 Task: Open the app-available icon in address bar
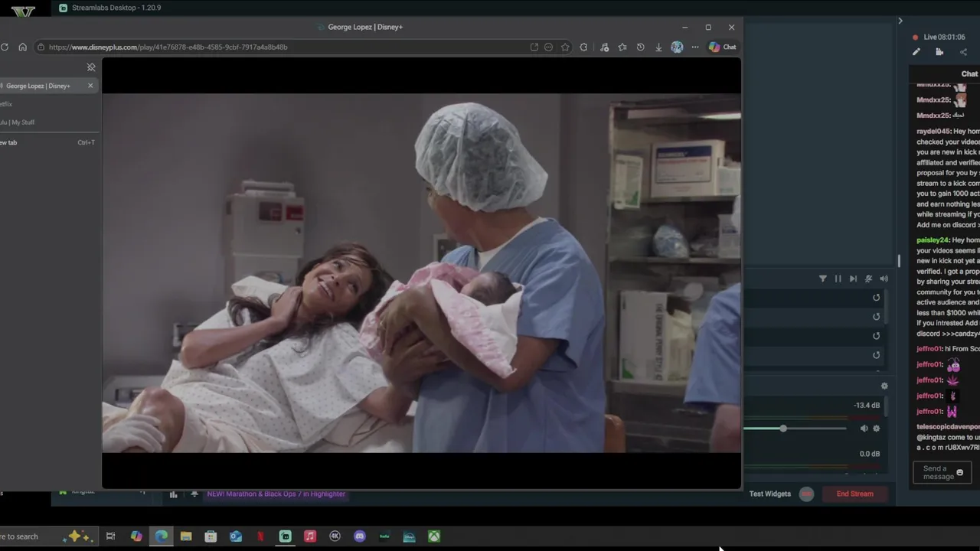[x=534, y=47]
